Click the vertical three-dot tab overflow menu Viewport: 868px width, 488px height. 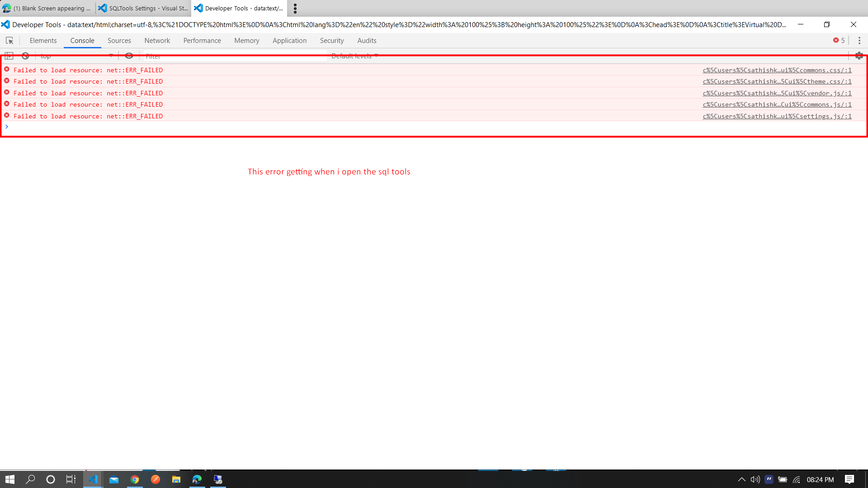point(295,8)
